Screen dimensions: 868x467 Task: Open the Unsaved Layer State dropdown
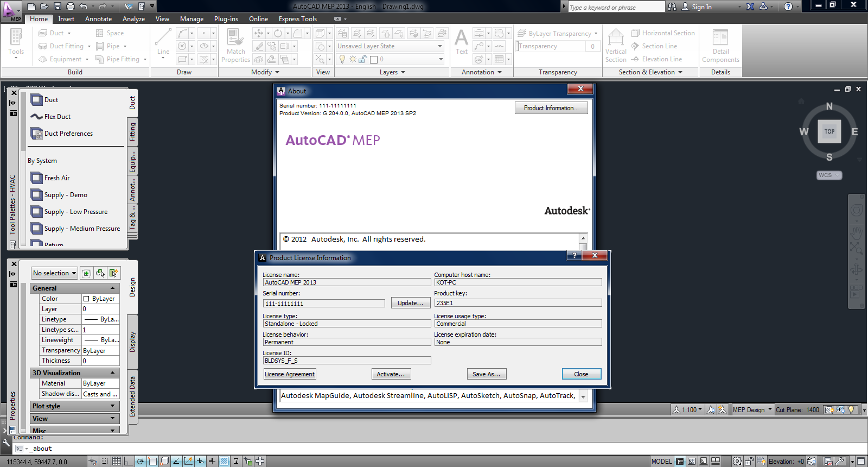[x=390, y=46]
